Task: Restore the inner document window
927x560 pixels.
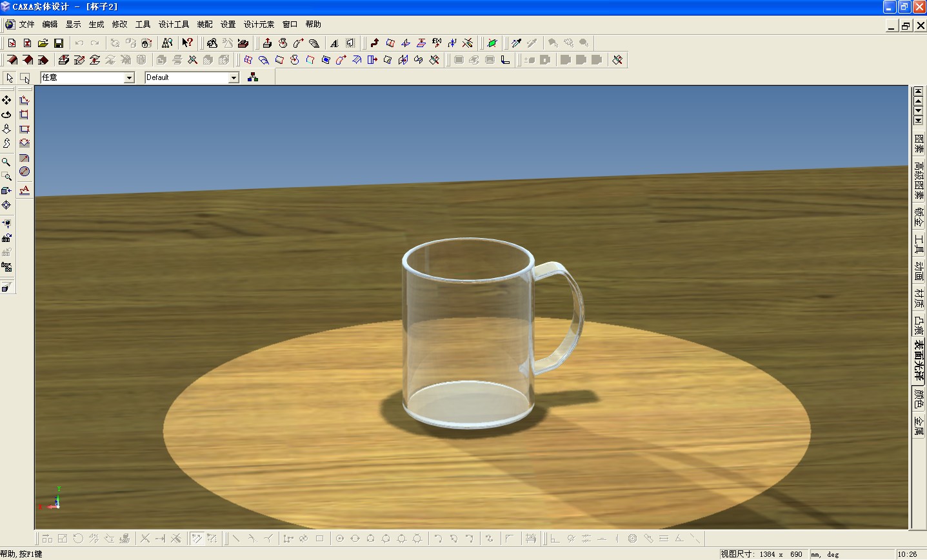Action: [x=906, y=26]
